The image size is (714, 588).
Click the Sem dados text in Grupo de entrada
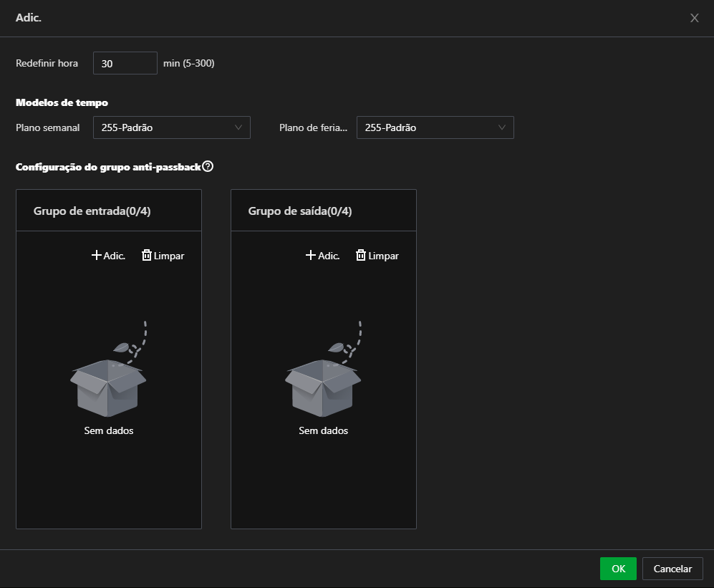[108, 430]
